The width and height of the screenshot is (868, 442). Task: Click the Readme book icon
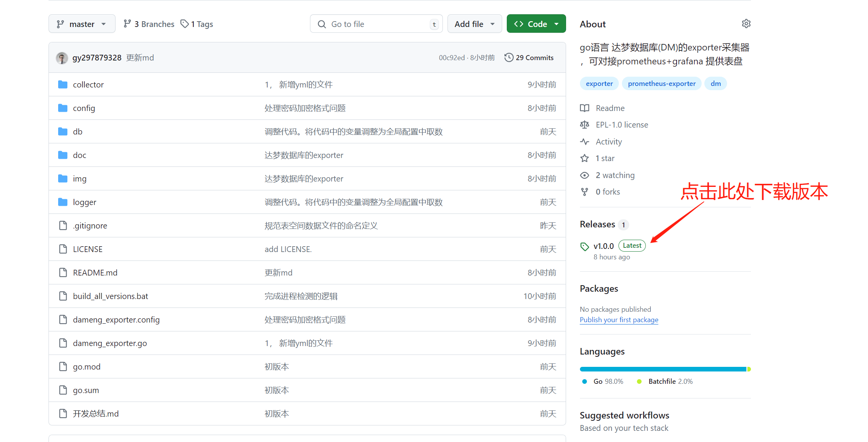tap(585, 108)
